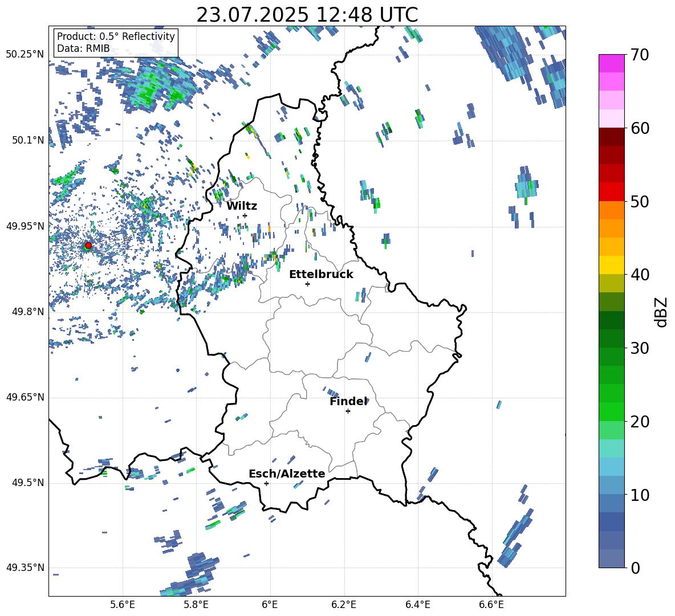Click the 0 tick label on colorbar
This screenshot has height=616, width=675.
[x=635, y=568]
